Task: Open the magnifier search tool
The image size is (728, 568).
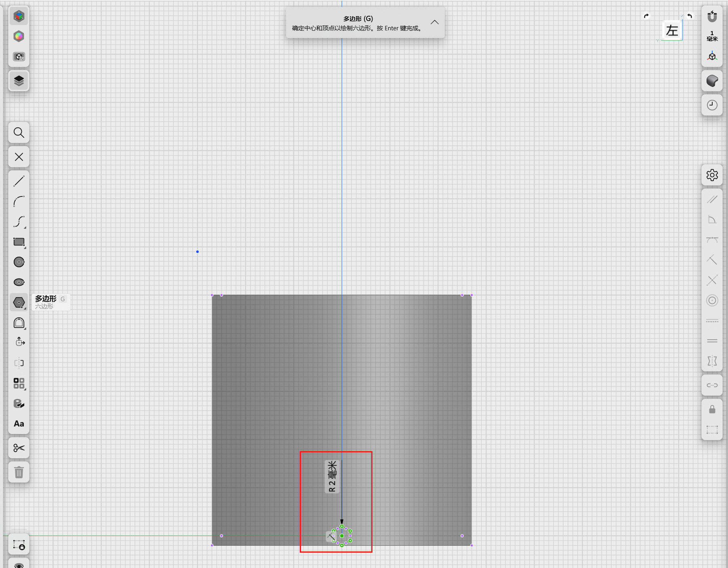Action: 19,133
